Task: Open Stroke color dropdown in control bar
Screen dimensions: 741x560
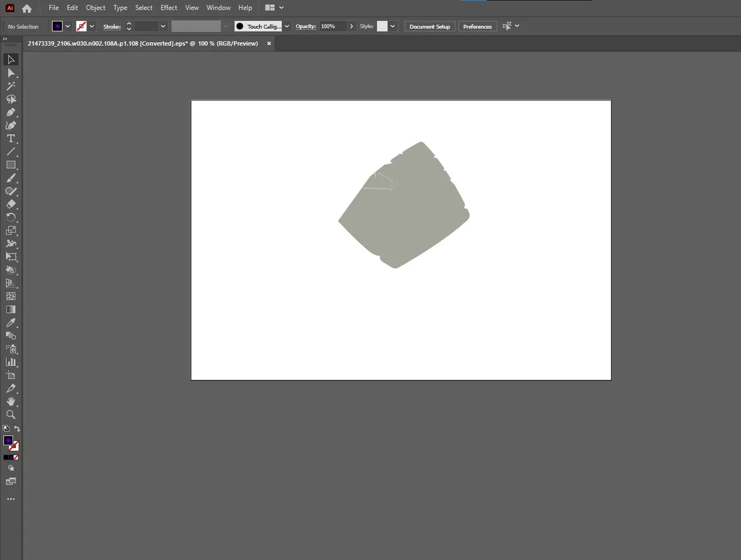Action: click(92, 26)
